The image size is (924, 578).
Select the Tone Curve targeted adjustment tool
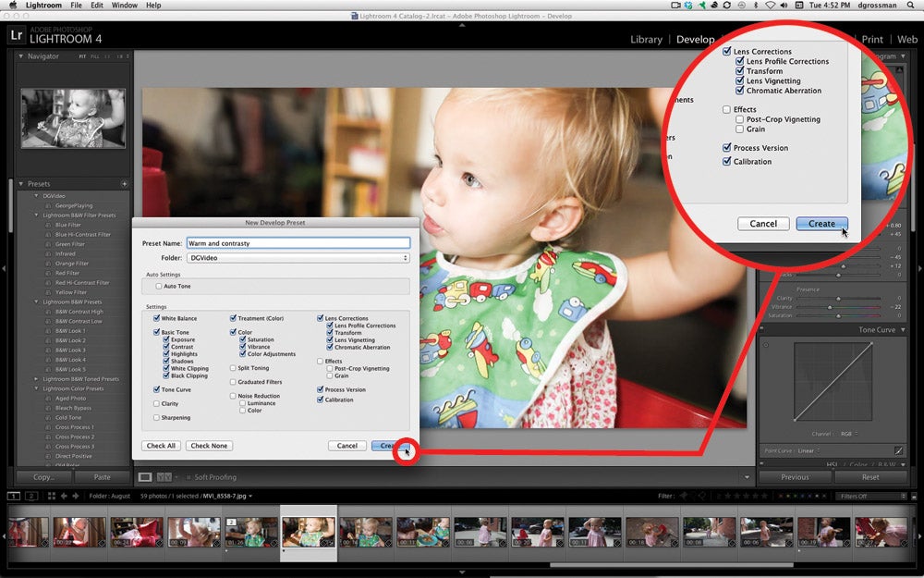pyautogui.click(x=765, y=344)
